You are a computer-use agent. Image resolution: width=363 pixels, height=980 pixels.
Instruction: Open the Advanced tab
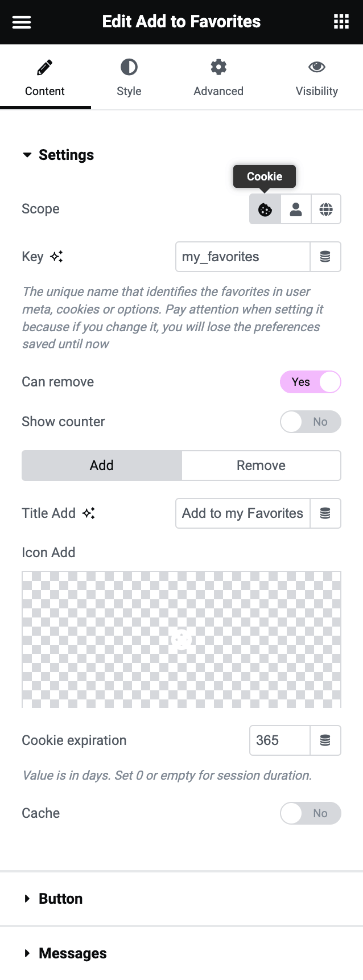218,77
